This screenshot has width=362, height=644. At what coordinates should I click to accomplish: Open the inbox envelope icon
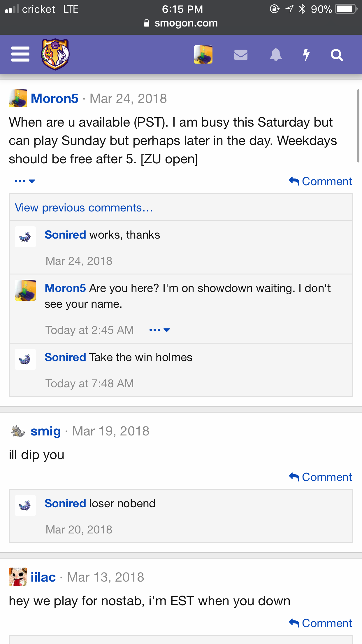click(x=241, y=55)
